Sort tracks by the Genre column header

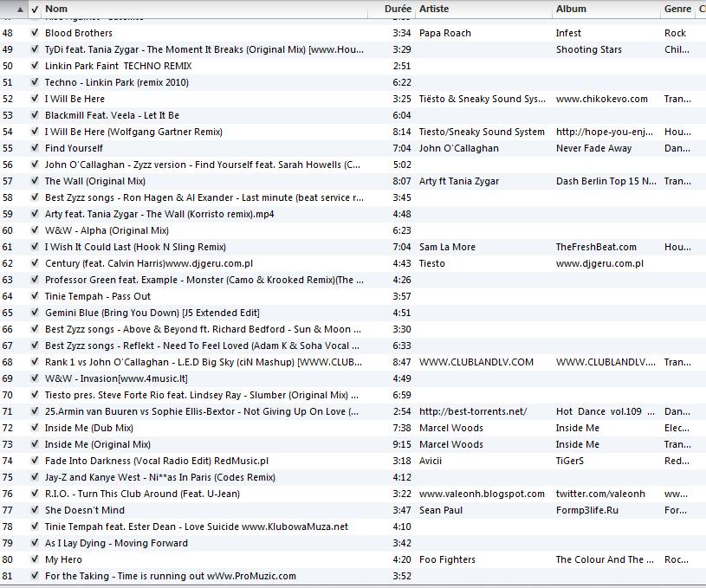pyautogui.click(x=677, y=9)
